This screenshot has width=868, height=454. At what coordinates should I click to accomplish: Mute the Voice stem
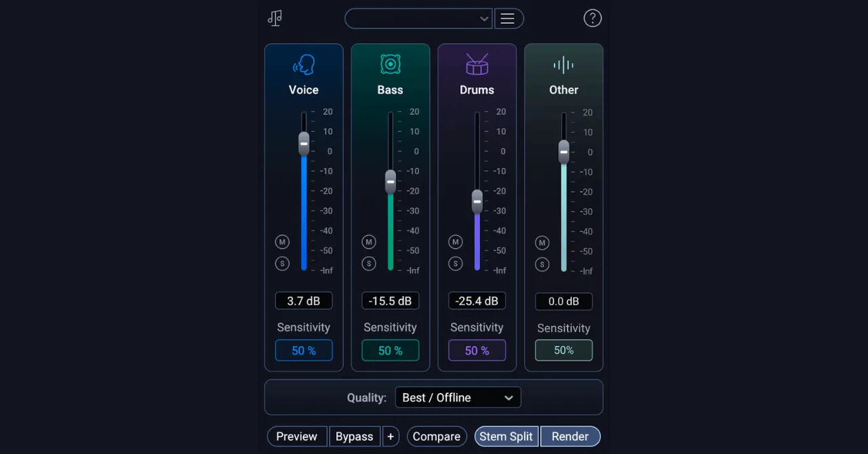coord(282,242)
